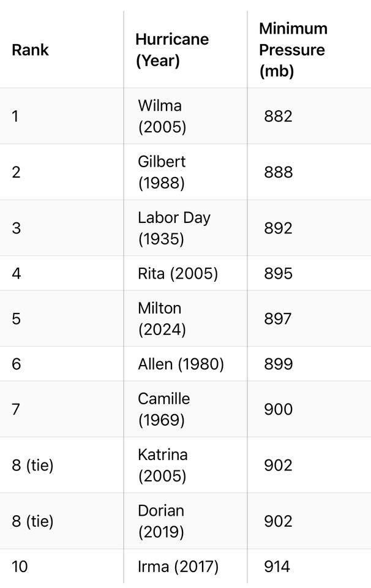Select the Hurricane (Year) column header
This screenshot has width=371, height=588.
[x=172, y=50]
